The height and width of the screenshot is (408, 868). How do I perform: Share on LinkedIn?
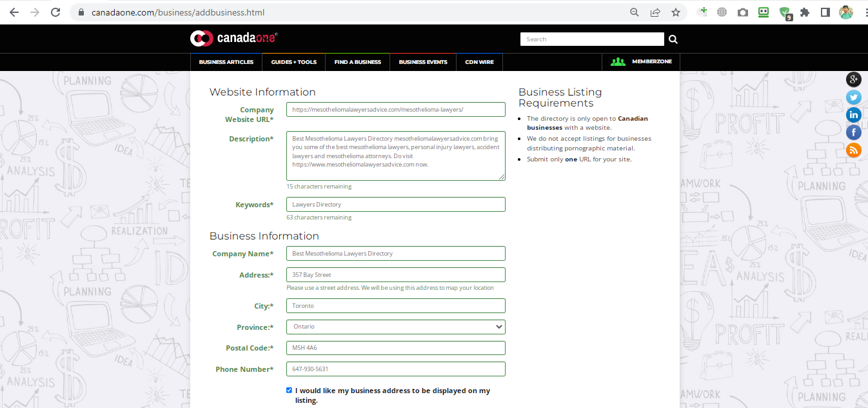(x=854, y=115)
